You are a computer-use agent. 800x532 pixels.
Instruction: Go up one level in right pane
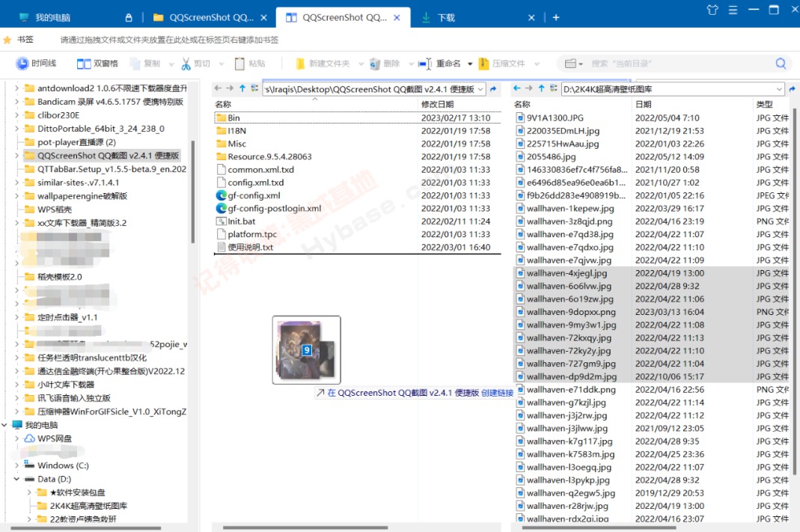click(x=541, y=88)
